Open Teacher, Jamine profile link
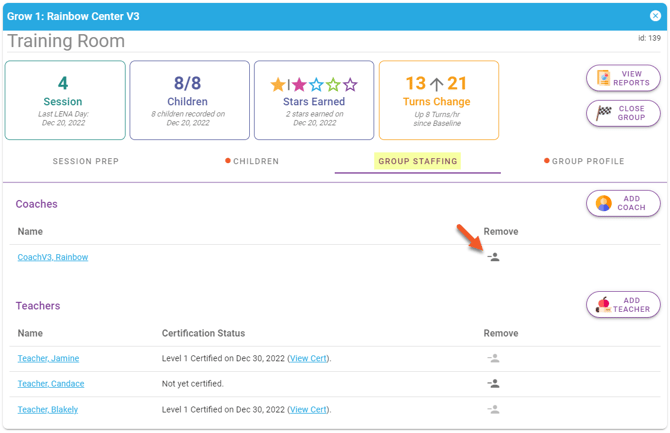 click(48, 358)
